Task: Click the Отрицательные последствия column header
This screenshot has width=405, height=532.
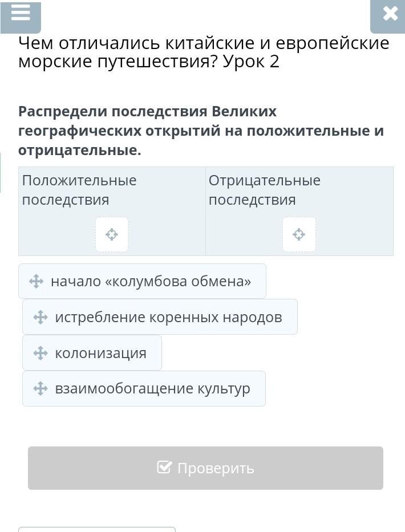Action: tap(265, 190)
